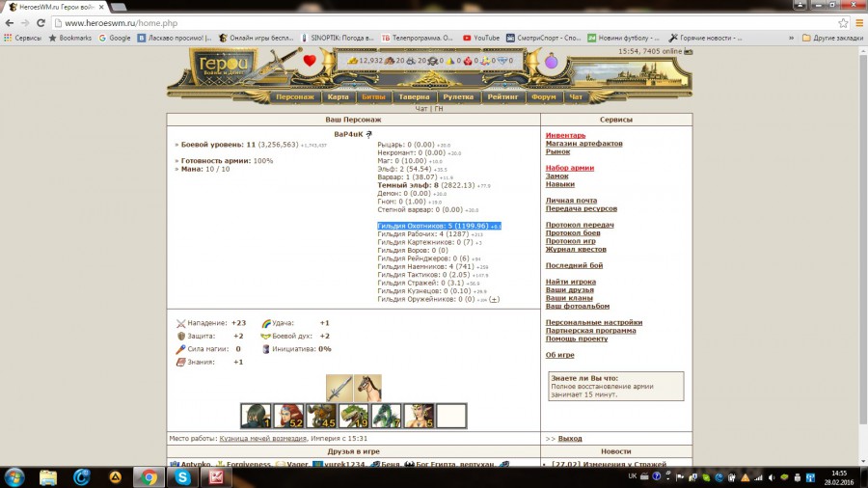Click the morale icon
Viewport: 868px width, 488px height.
(x=266, y=336)
